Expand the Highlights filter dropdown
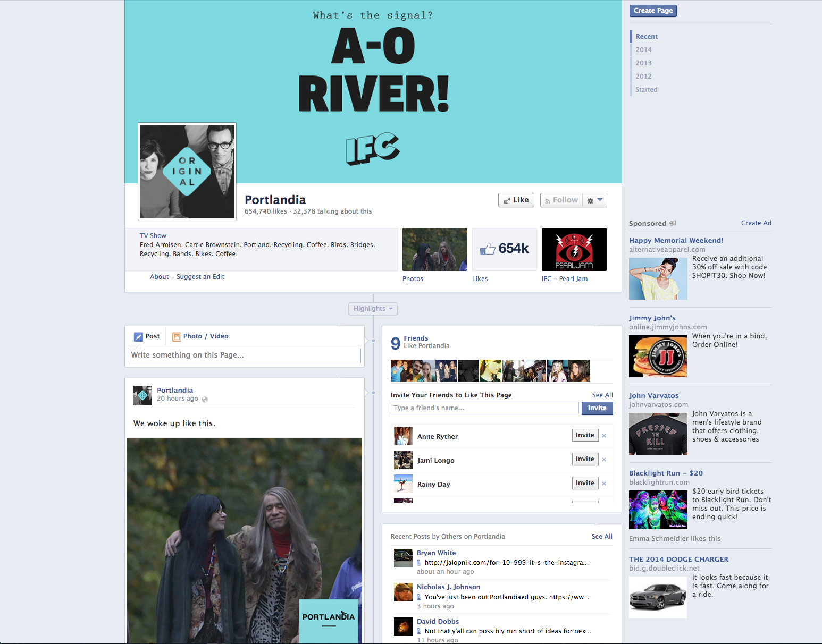 tap(373, 309)
